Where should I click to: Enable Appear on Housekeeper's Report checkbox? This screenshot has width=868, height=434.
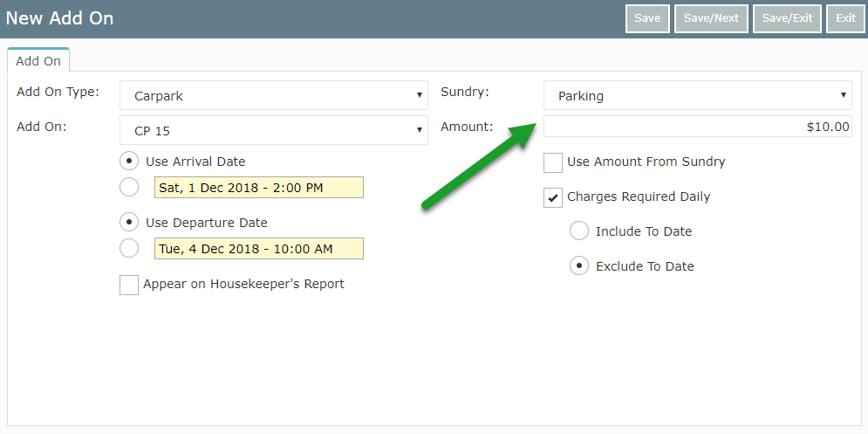coord(129,286)
